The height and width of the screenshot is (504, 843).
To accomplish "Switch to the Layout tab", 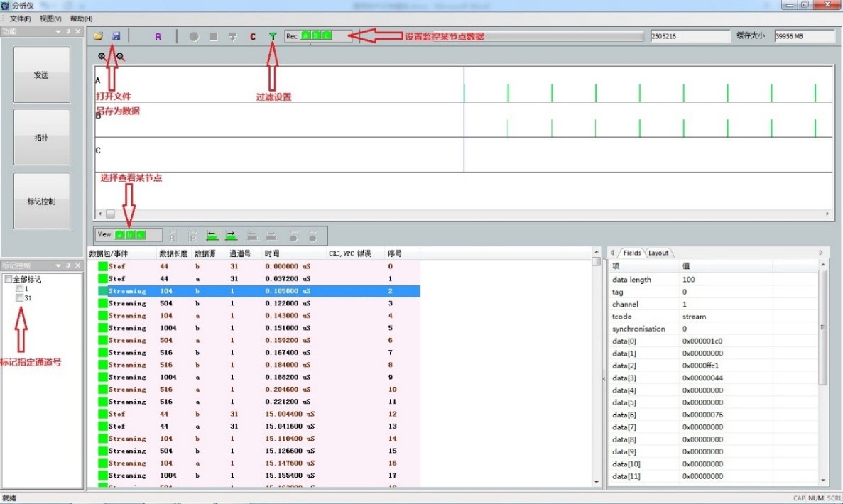I will [658, 253].
